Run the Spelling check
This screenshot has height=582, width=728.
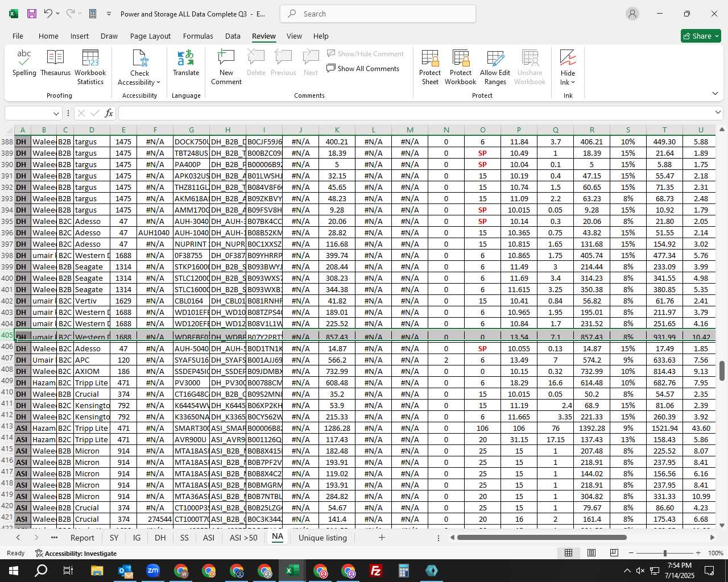click(24, 63)
